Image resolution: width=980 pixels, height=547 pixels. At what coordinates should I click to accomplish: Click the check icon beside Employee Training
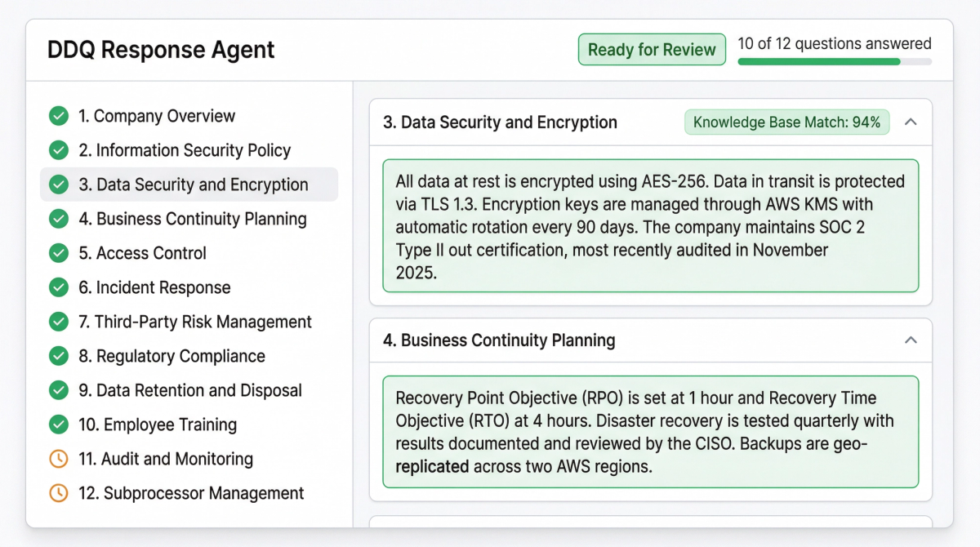[x=58, y=425]
